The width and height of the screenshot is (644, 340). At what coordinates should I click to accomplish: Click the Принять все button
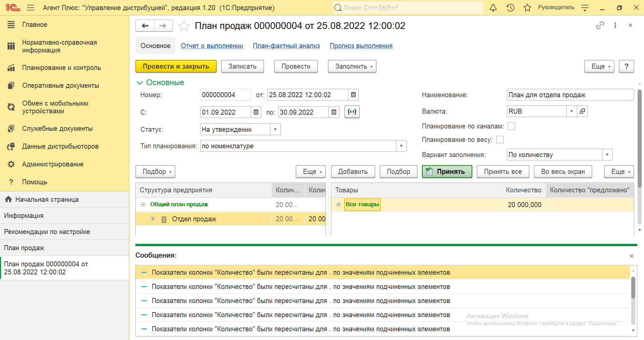(x=503, y=172)
